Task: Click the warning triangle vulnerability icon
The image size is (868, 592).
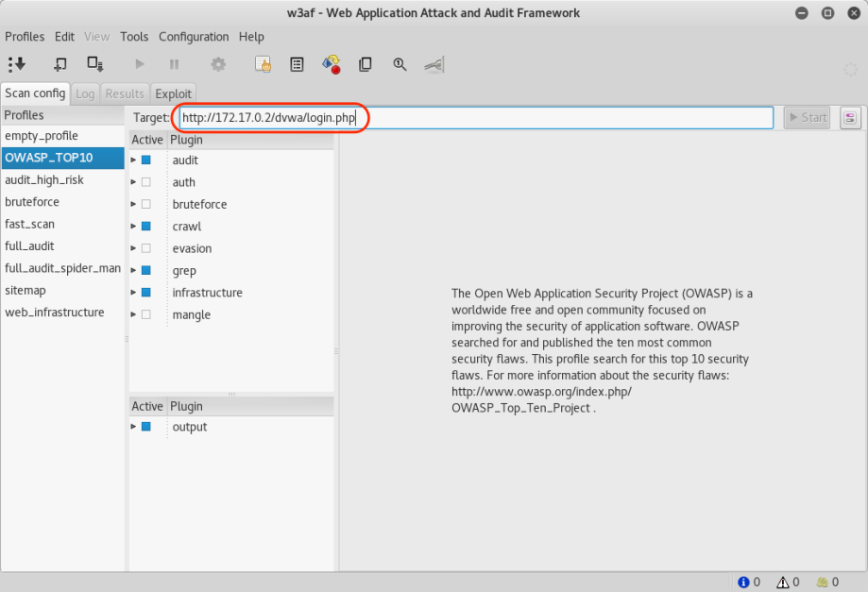Action: (x=783, y=582)
